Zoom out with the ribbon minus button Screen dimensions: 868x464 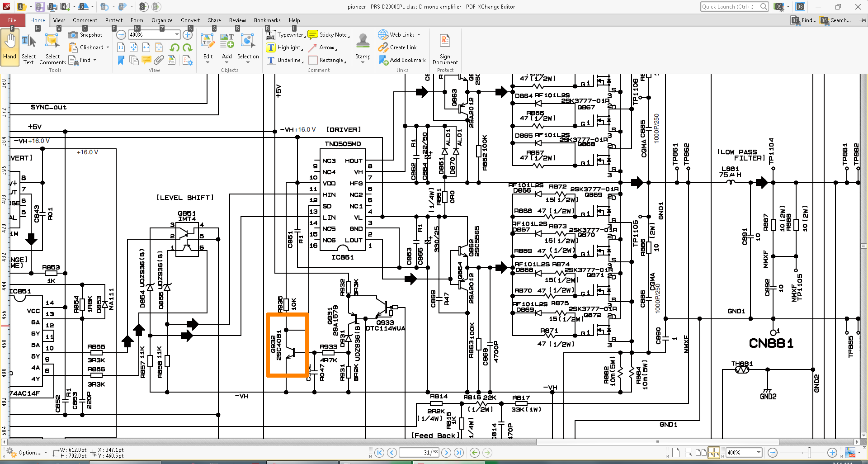[121, 35]
